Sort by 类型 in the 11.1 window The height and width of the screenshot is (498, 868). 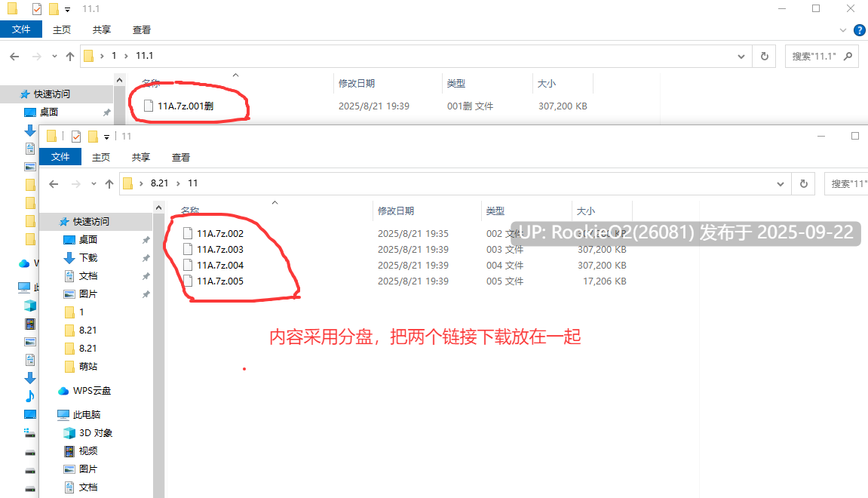[x=456, y=84]
